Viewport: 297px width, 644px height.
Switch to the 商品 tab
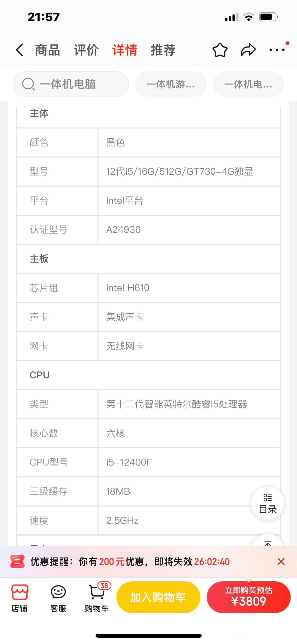(x=48, y=50)
